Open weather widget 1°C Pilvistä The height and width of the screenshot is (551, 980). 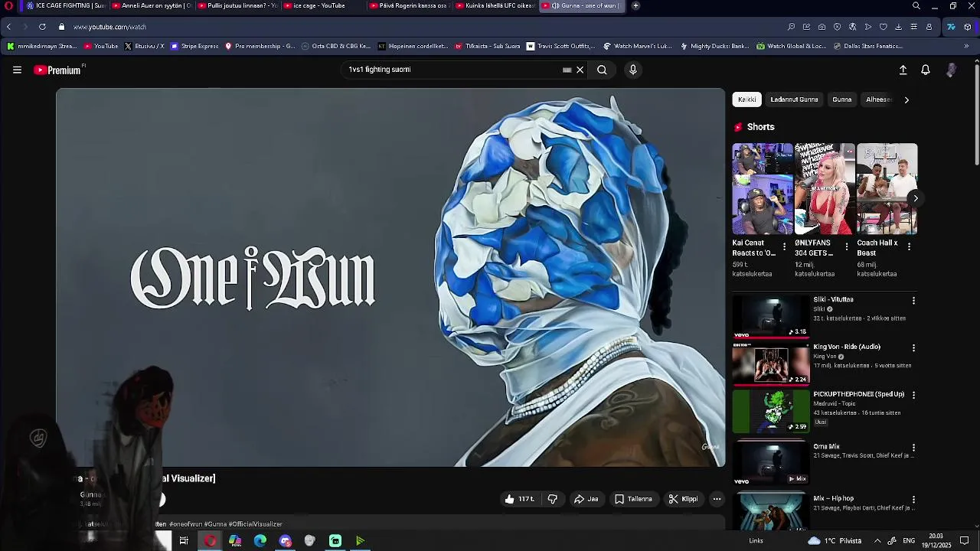point(835,541)
